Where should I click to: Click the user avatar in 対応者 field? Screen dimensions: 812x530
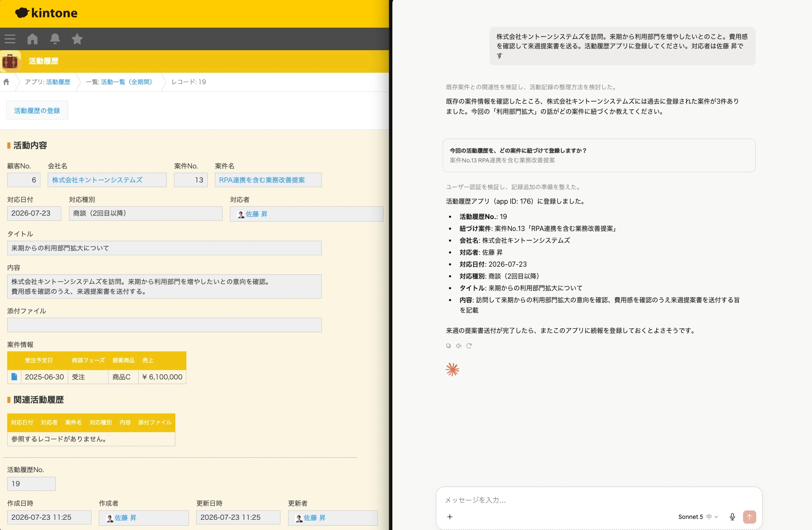pos(241,214)
